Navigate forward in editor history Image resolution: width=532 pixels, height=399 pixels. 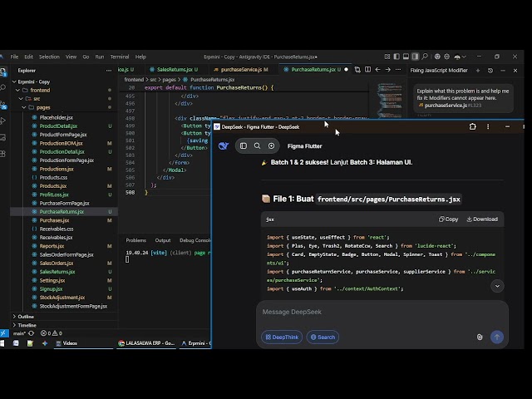click(x=388, y=70)
